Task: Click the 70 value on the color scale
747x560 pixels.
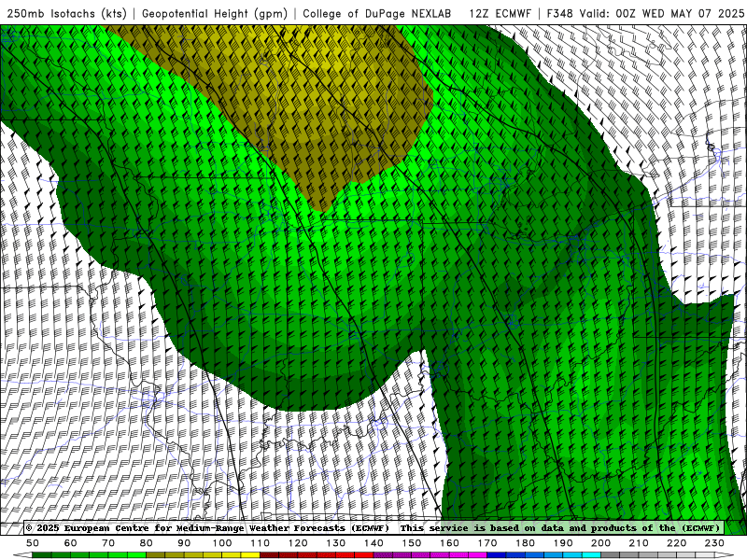Action: coord(108,543)
